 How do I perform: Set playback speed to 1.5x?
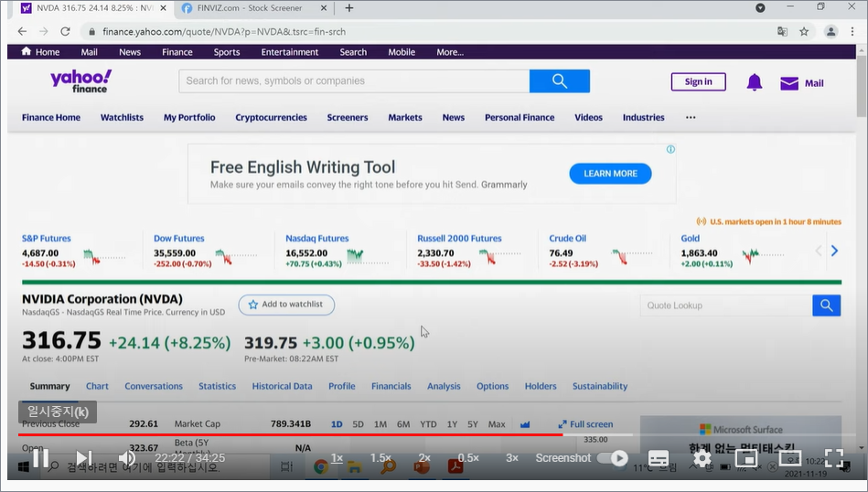(380, 458)
